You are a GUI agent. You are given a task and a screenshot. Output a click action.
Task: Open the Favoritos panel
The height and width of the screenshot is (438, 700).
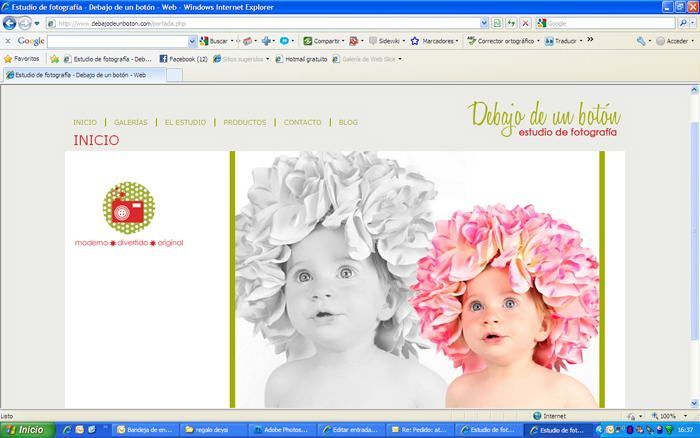pos(21,58)
